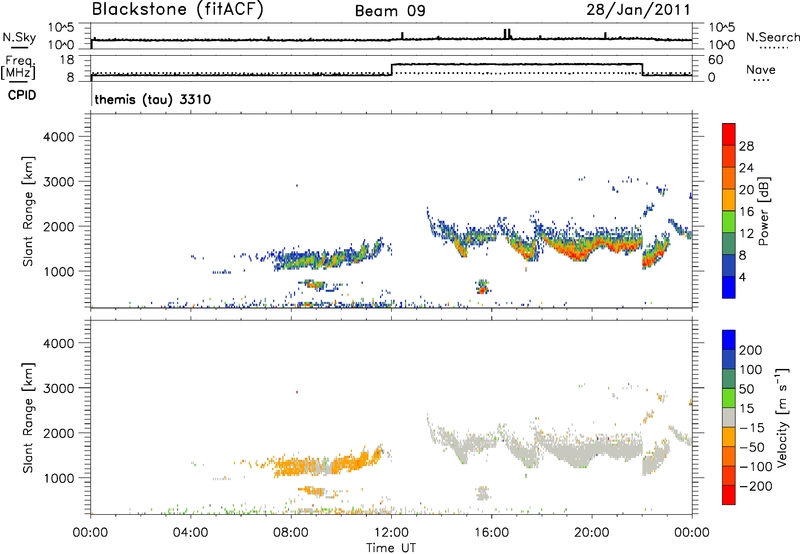
Task: Click the Time UT axis title
Action: coord(391,547)
